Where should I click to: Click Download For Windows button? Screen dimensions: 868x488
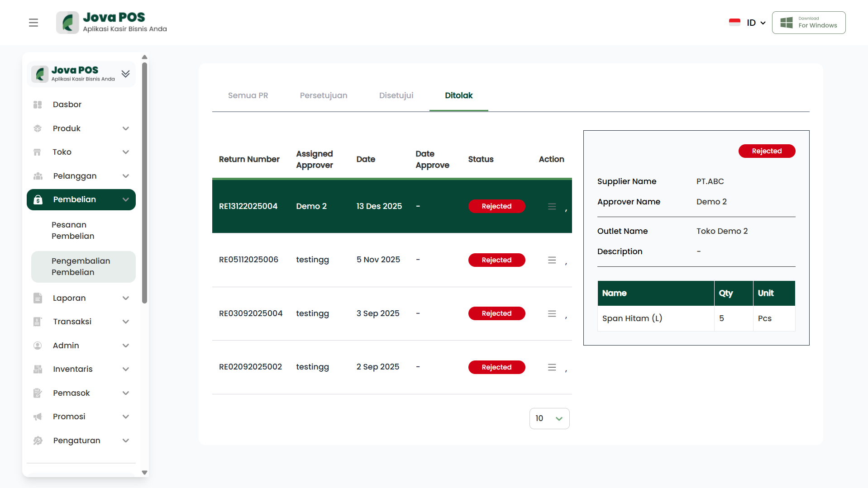(x=808, y=23)
